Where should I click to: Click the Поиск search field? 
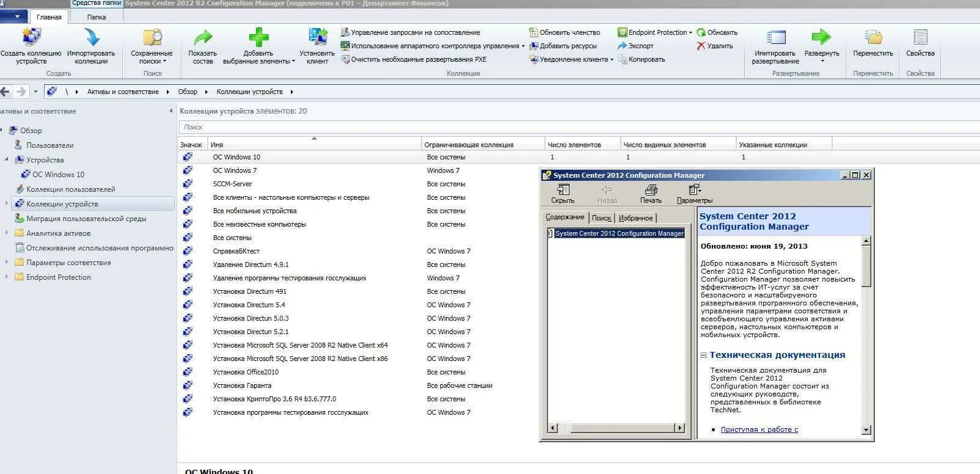click(x=579, y=127)
